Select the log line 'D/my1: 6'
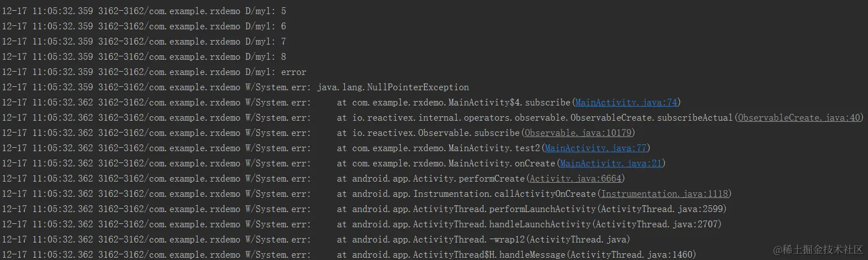868x260 pixels. point(144,27)
